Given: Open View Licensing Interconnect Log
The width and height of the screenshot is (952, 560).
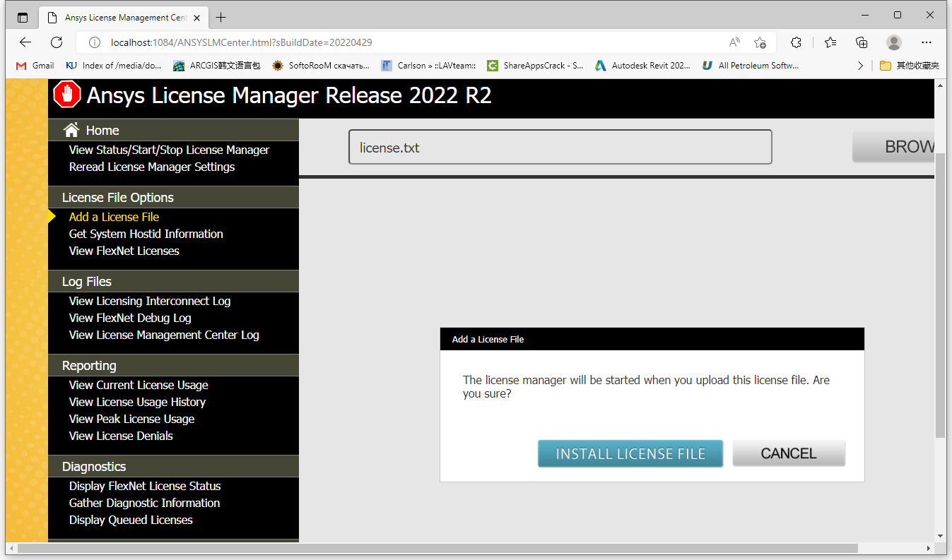Looking at the screenshot, I should [150, 301].
